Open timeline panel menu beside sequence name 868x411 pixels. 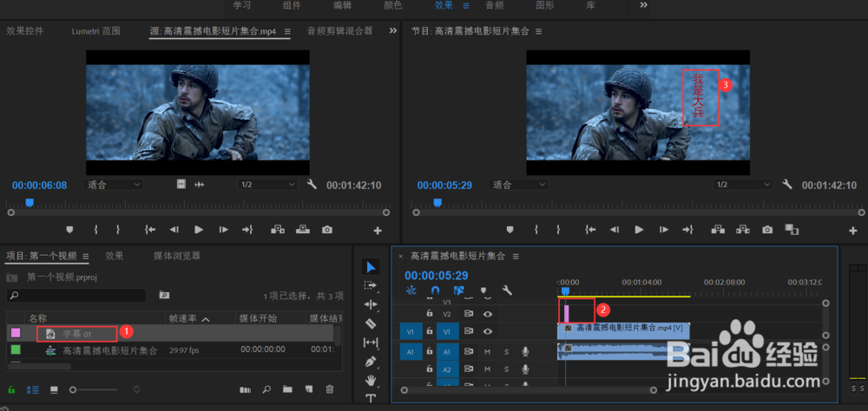(x=516, y=256)
